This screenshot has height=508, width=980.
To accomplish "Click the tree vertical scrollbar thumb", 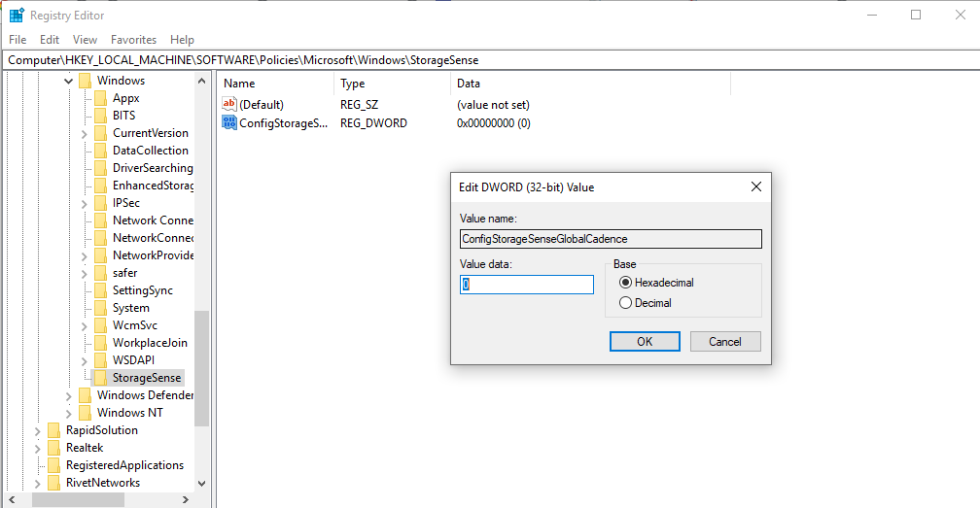I will point(201,368).
